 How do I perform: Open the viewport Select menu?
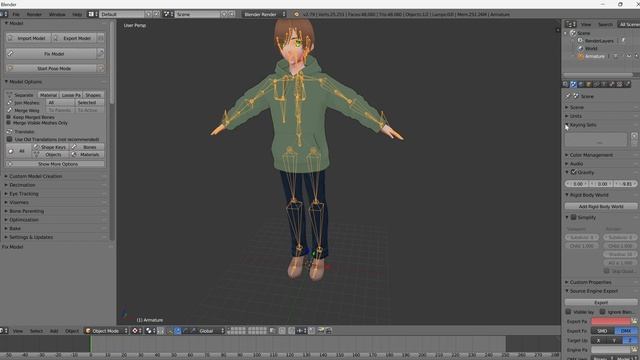pyautogui.click(x=36, y=331)
